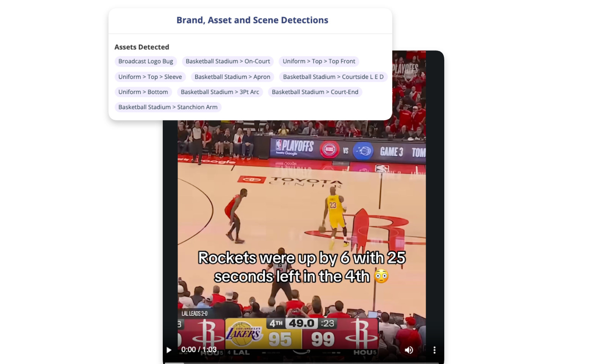The height and width of the screenshot is (364, 607).
Task: Choose Basketball Stadium > 3Pt Arc tag
Action: point(220,92)
